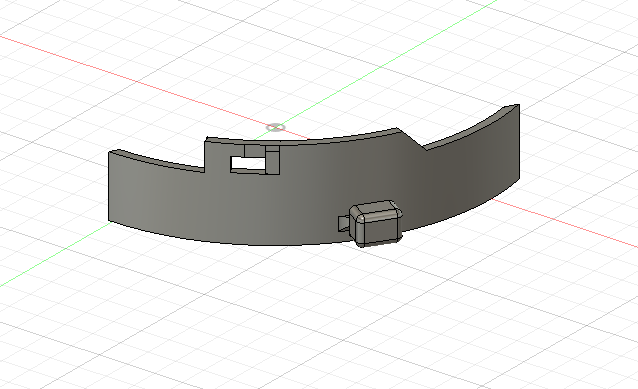Click the origin point marker at the axes intersection
This screenshot has width=638, height=389.
(x=275, y=128)
